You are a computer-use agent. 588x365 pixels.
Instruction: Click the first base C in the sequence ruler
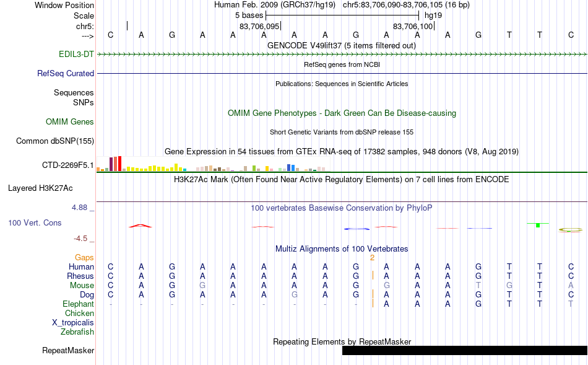pos(110,35)
